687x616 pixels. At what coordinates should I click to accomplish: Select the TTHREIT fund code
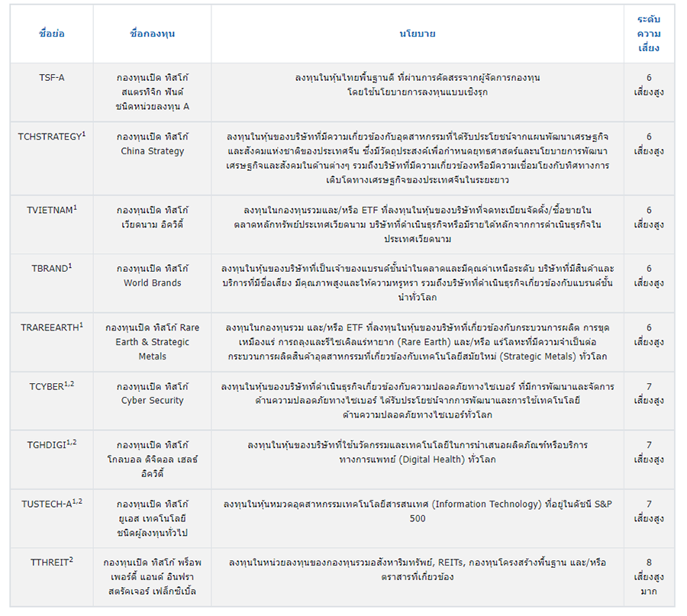pos(51,562)
